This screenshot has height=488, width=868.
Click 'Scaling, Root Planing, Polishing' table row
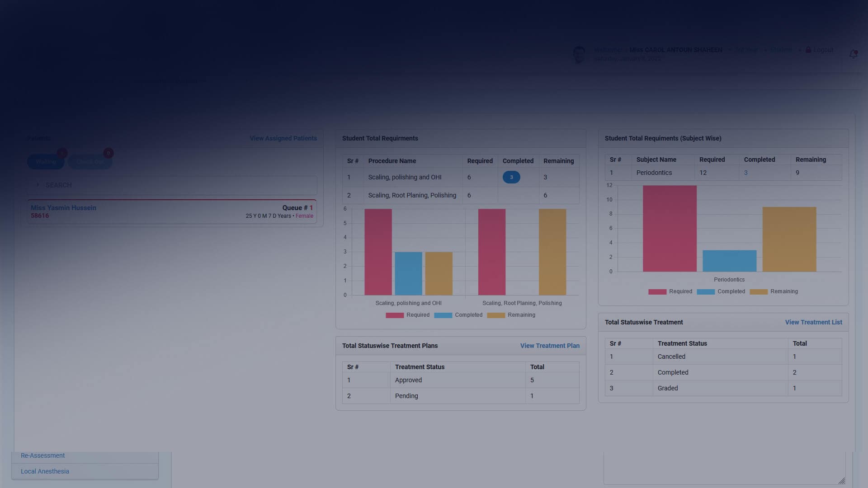(461, 195)
